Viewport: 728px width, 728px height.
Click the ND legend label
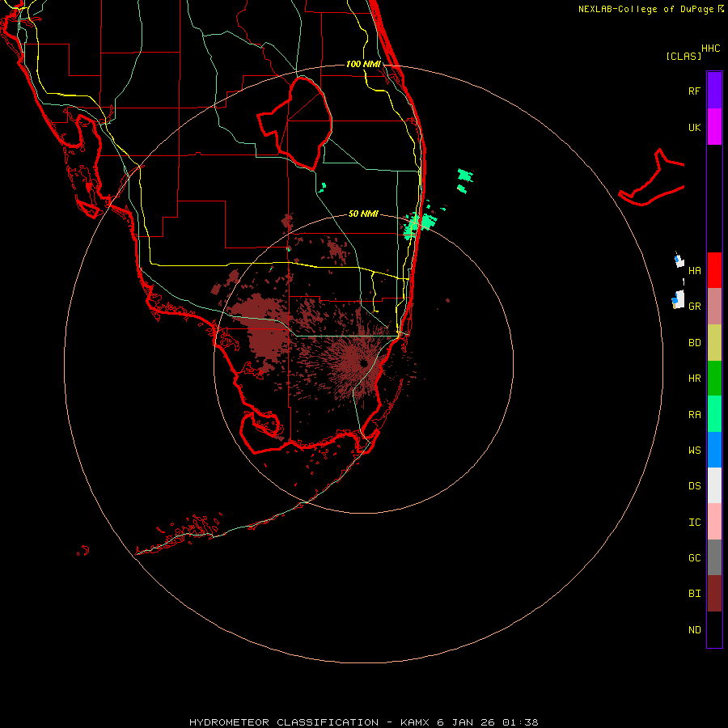(x=694, y=630)
